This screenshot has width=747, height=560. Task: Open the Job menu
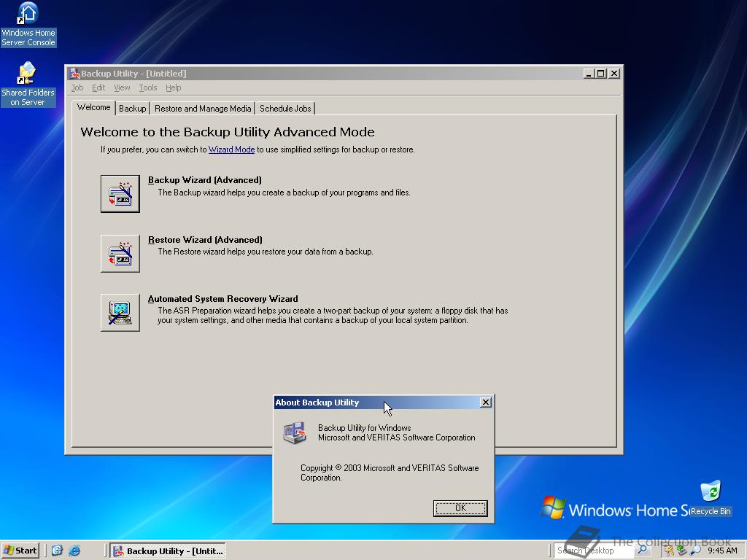coord(77,87)
